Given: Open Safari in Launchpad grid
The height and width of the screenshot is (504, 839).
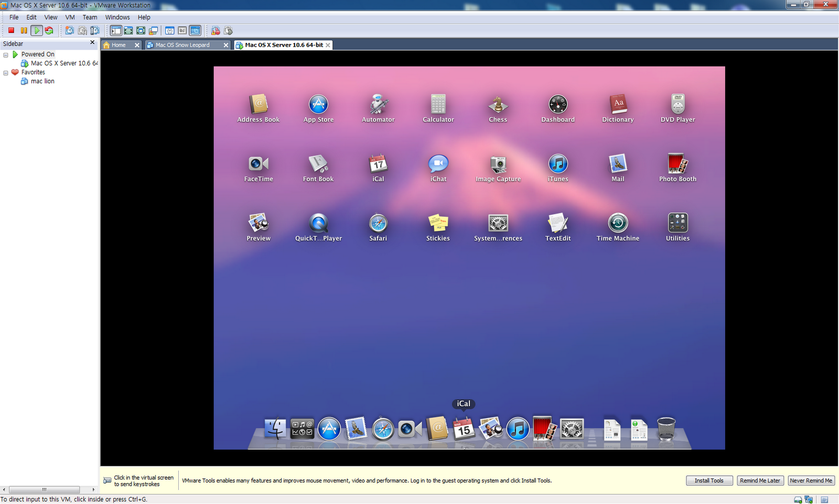Looking at the screenshot, I should point(378,226).
